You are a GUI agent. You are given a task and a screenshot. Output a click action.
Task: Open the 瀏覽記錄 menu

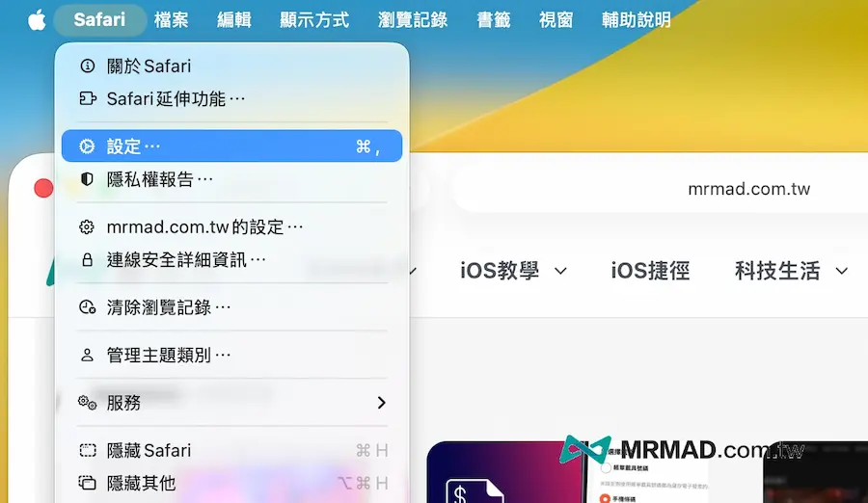[x=413, y=20]
